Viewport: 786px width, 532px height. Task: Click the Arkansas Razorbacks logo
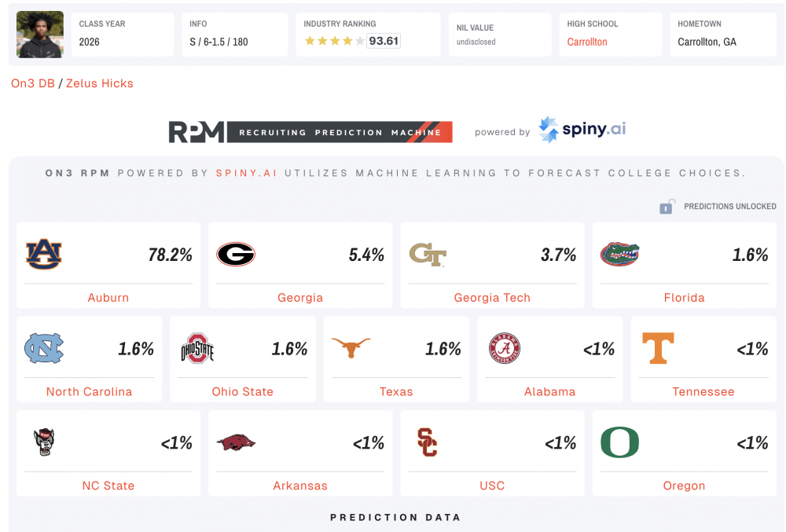tap(236, 442)
